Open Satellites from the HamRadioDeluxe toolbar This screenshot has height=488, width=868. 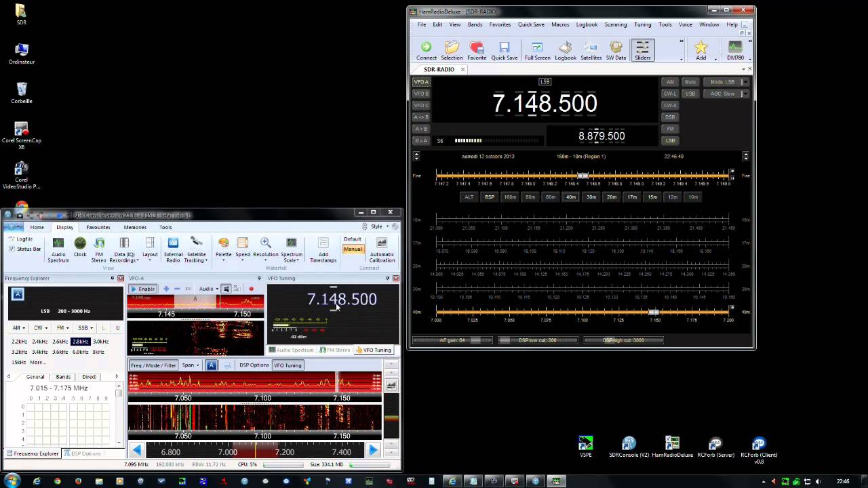(x=591, y=50)
